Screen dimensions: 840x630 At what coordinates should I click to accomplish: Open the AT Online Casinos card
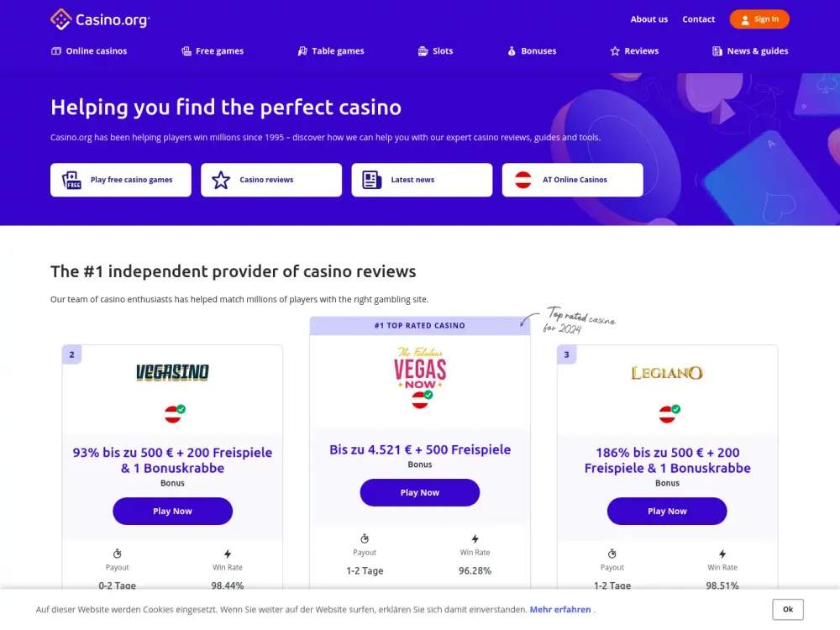572,179
